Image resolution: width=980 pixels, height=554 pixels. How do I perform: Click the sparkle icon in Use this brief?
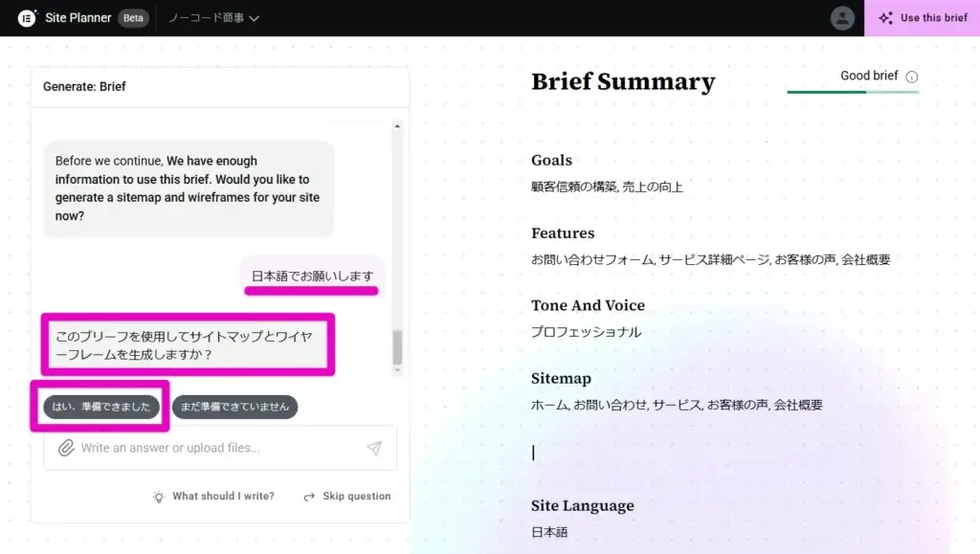(x=885, y=18)
